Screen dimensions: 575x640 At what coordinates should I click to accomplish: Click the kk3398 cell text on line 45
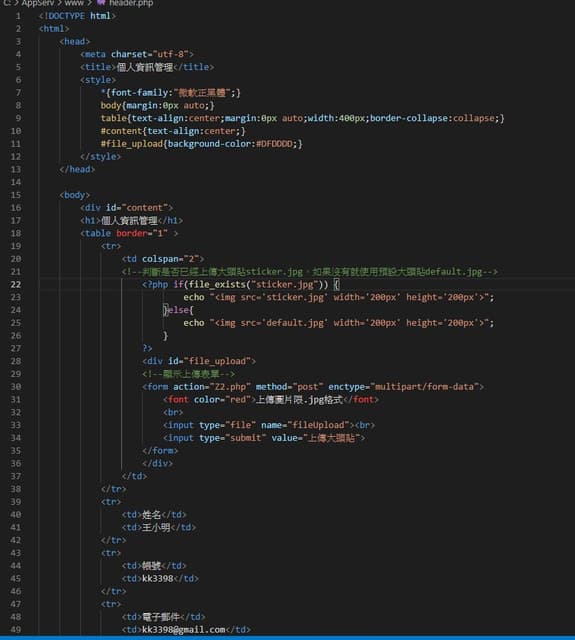click(158, 578)
